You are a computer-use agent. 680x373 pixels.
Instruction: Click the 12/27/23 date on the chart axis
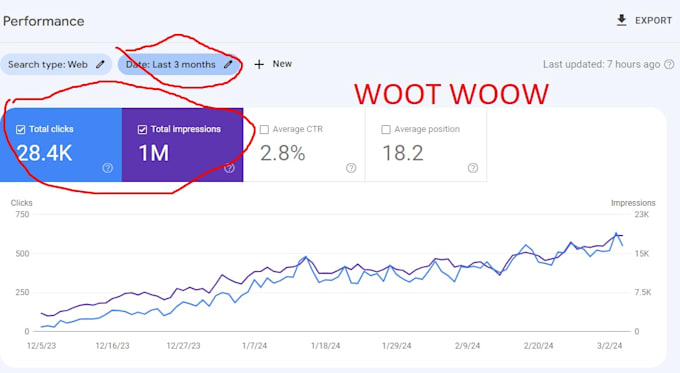click(x=183, y=346)
